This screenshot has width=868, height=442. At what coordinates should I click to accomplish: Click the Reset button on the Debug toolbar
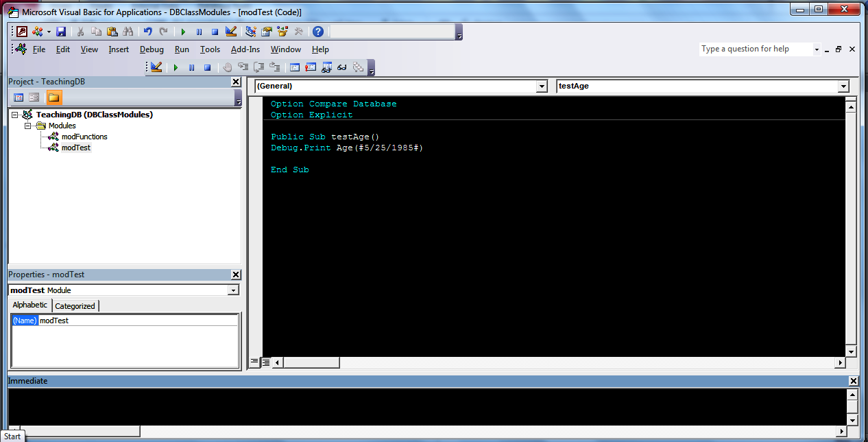pos(207,67)
